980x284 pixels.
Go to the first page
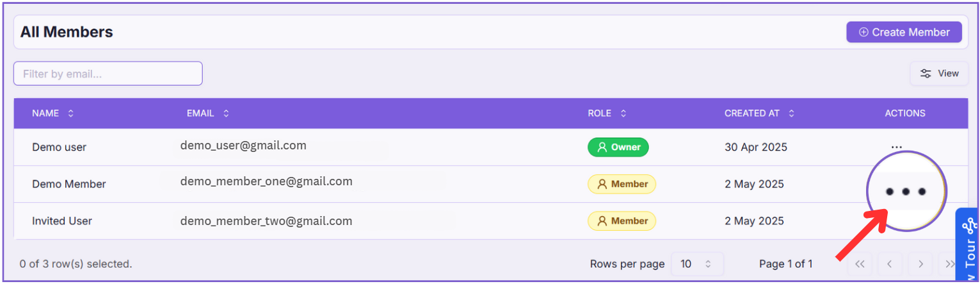tap(860, 264)
